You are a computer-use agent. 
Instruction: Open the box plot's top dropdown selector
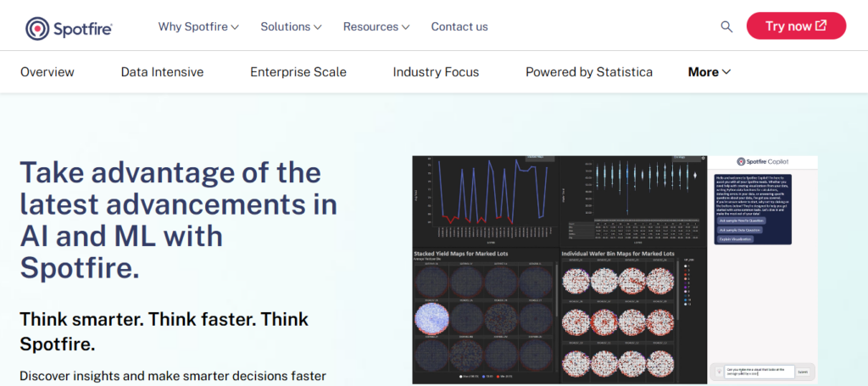(687, 159)
